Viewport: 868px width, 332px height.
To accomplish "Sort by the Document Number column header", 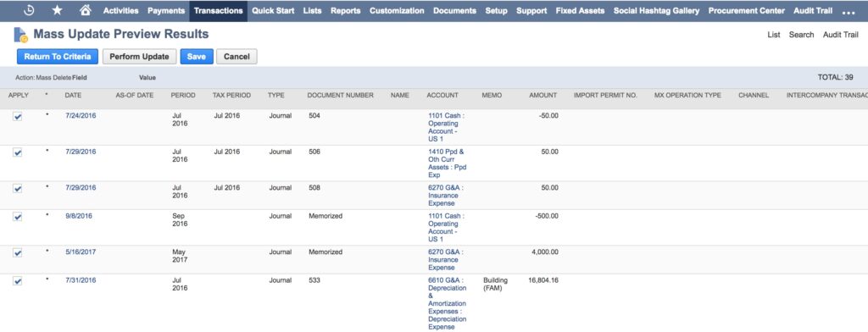I will tap(341, 95).
